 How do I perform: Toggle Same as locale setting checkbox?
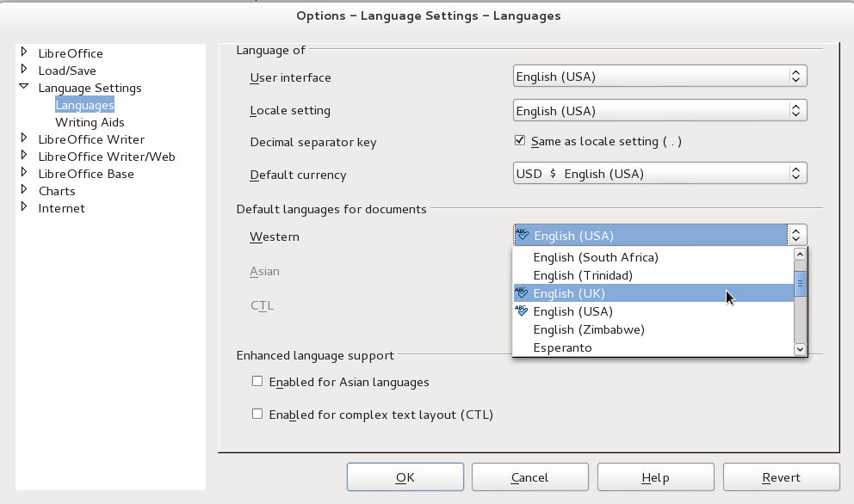pyautogui.click(x=520, y=140)
